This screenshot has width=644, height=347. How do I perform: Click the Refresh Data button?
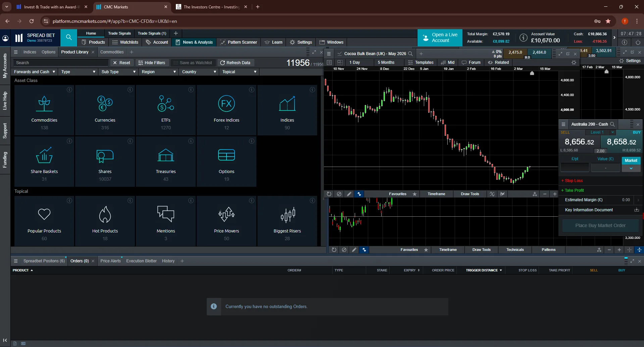coord(235,63)
